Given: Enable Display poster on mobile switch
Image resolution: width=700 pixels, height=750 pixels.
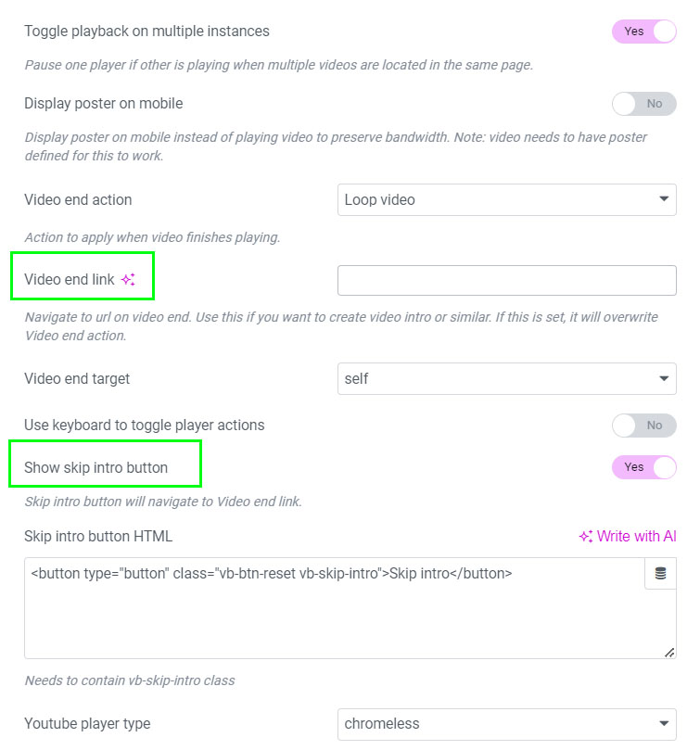Looking at the screenshot, I should pyautogui.click(x=643, y=104).
